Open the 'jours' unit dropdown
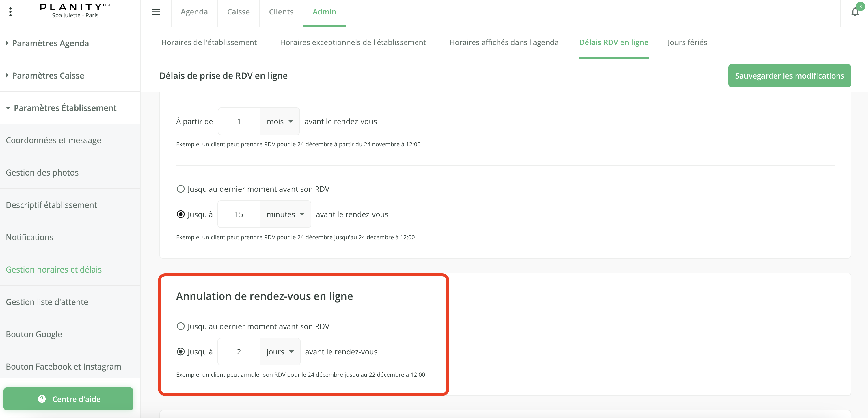Image resolution: width=868 pixels, height=418 pixels. [280, 352]
